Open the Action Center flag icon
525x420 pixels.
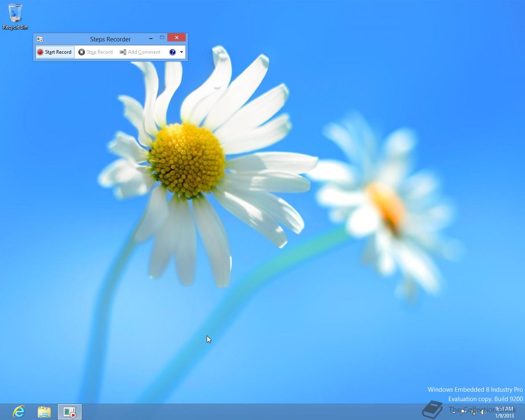[x=463, y=412]
